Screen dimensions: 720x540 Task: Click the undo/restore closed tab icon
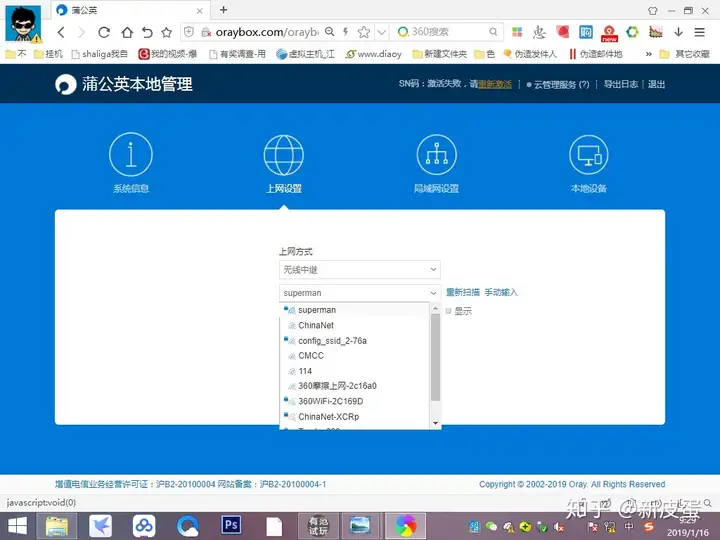[147, 32]
